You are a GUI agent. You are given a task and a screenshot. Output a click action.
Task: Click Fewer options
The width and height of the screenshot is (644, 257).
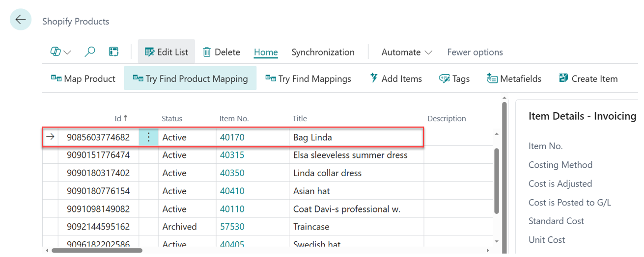coord(475,52)
